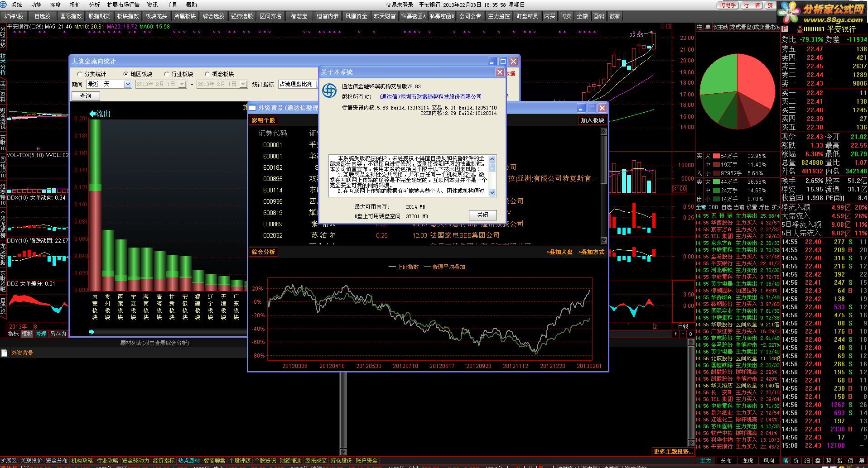
Task: Click the 沪深A股 toolbar button
Action: point(14,16)
